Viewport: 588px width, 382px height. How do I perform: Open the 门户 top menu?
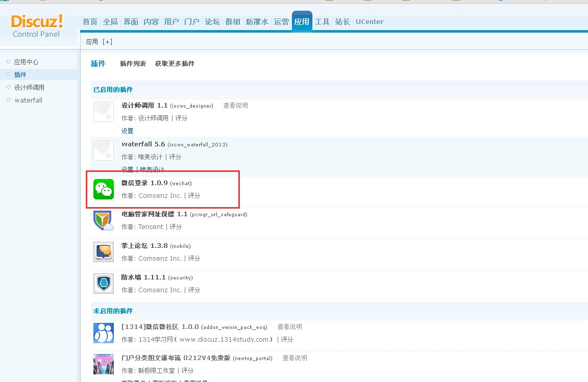pos(192,22)
